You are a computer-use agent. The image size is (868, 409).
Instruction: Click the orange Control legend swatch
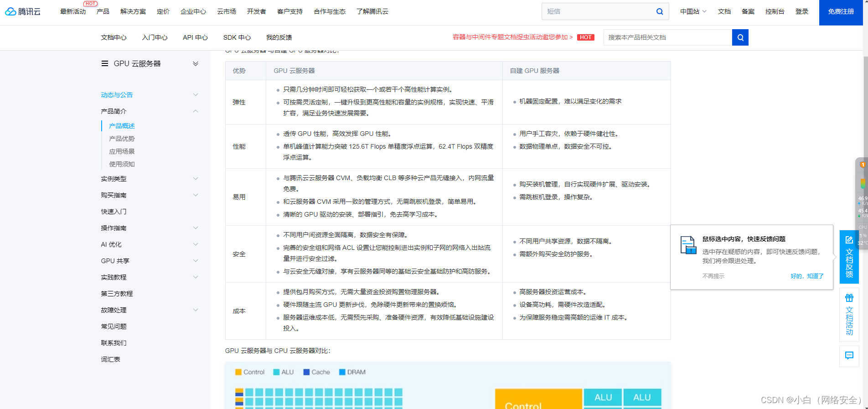[238, 372]
